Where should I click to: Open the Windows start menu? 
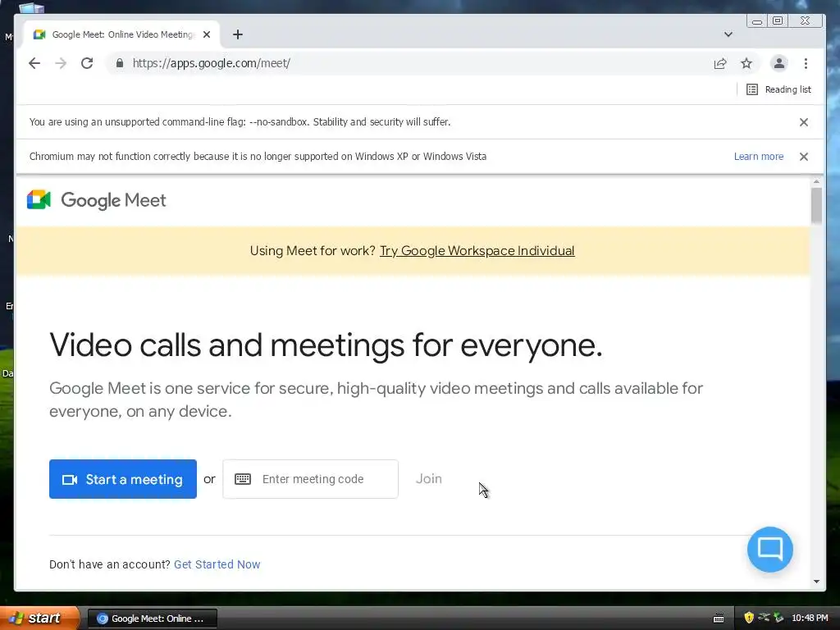tap(39, 618)
